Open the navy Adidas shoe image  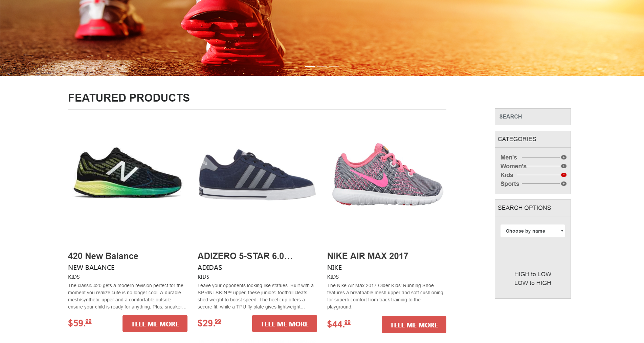click(x=257, y=174)
